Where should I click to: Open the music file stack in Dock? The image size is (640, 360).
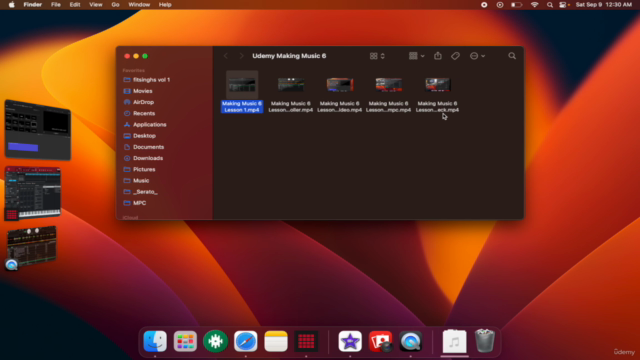[x=454, y=341]
